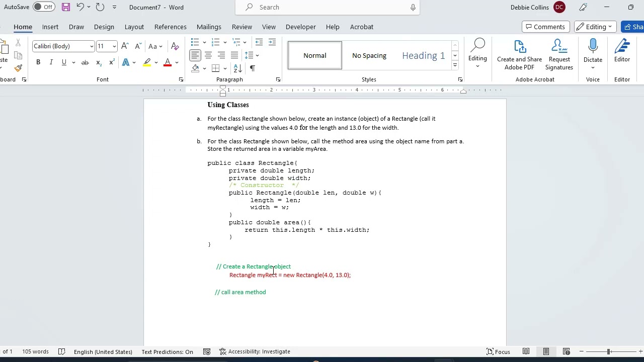Open the Insert tab
This screenshot has width=644, height=362.
point(50,27)
